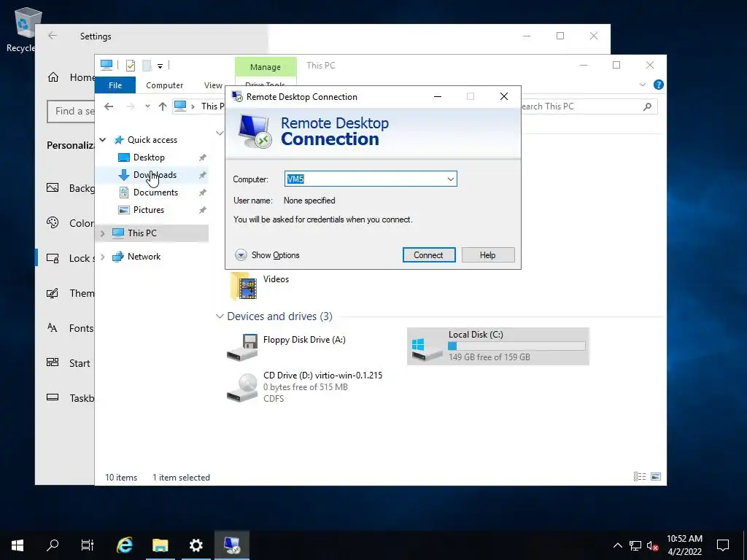Open taskbar search magnifier
Viewport: 747px width, 560px height.
click(53, 545)
